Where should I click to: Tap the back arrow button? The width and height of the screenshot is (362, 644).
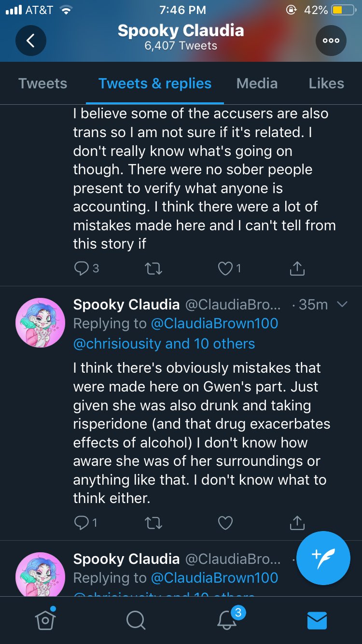[x=30, y=41]
